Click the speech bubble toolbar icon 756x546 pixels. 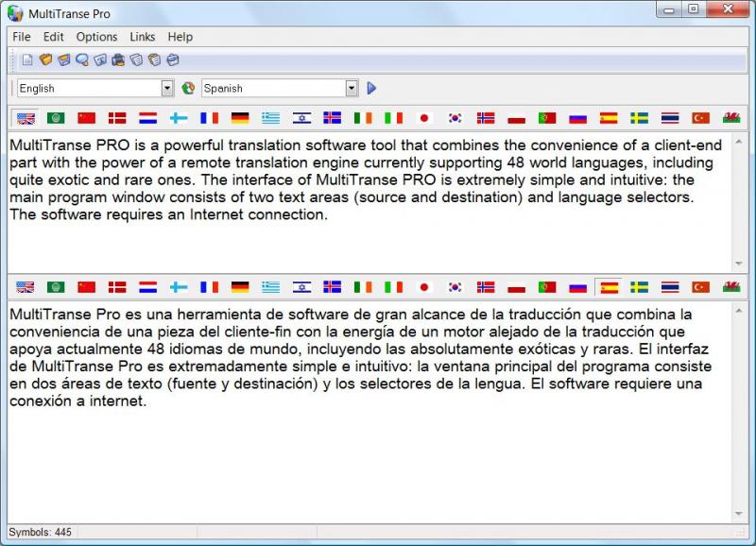(x=82, y=60)
